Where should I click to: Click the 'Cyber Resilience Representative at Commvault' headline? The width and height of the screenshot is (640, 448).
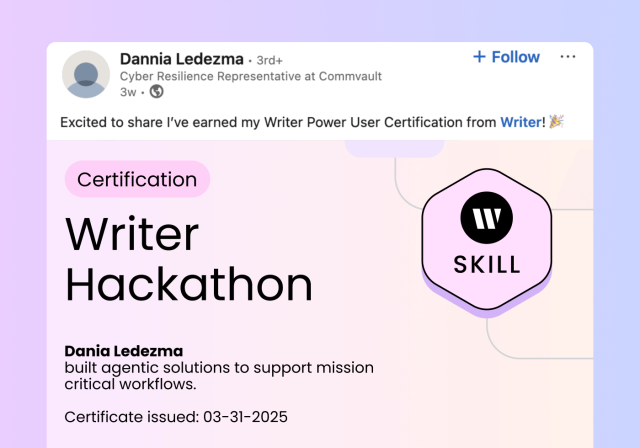[251, 76]
